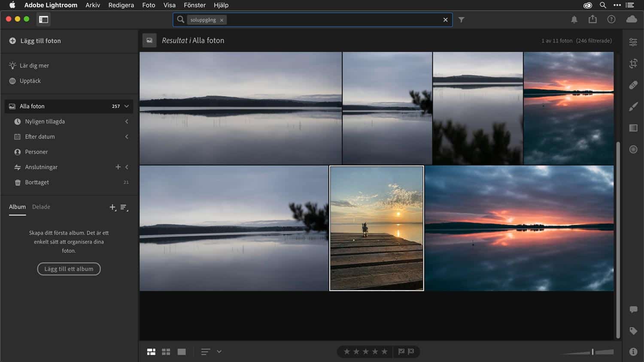Click the Lägg till ett album button
Viewport: 644px width, 362px height.
69,269
